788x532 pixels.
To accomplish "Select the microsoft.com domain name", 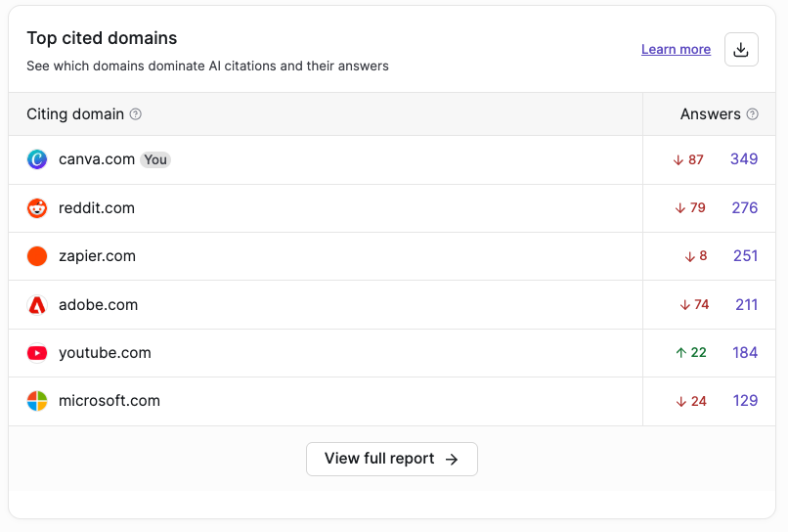I will (109, 401).
